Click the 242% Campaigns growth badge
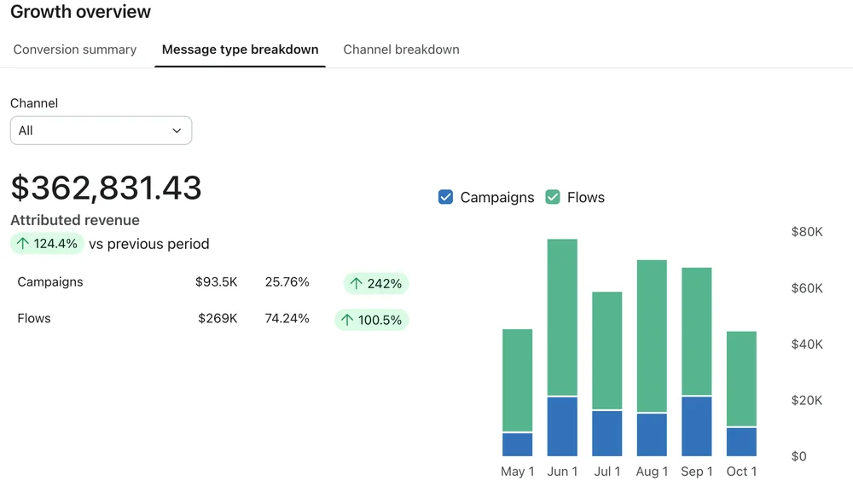Screen dimensions: 853x504 tap(376, 283)
